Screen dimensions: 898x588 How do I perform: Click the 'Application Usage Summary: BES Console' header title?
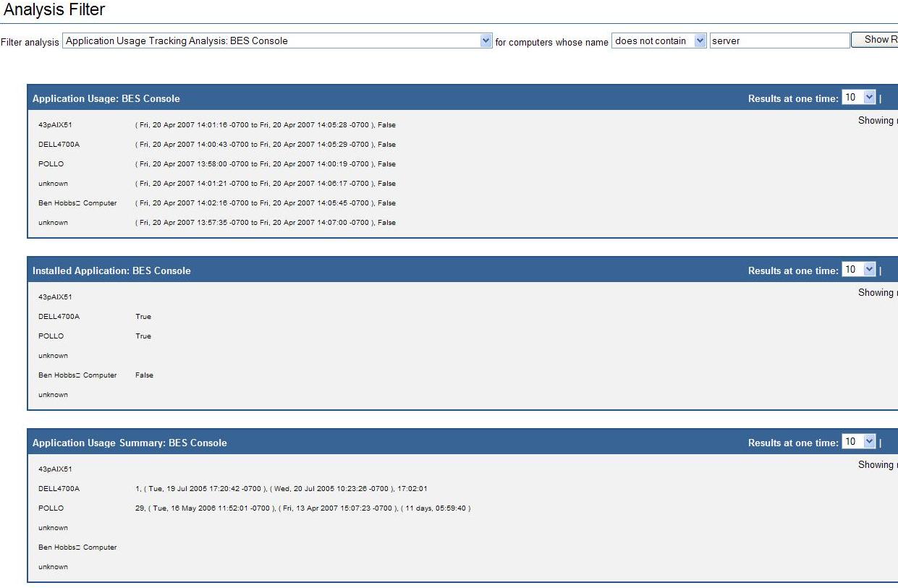130,443
